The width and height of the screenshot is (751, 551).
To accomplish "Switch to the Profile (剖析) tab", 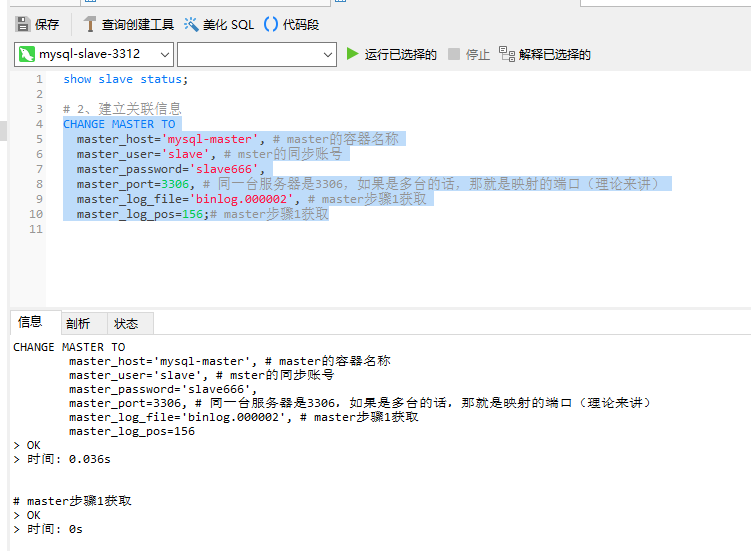I will click(79, 323).
